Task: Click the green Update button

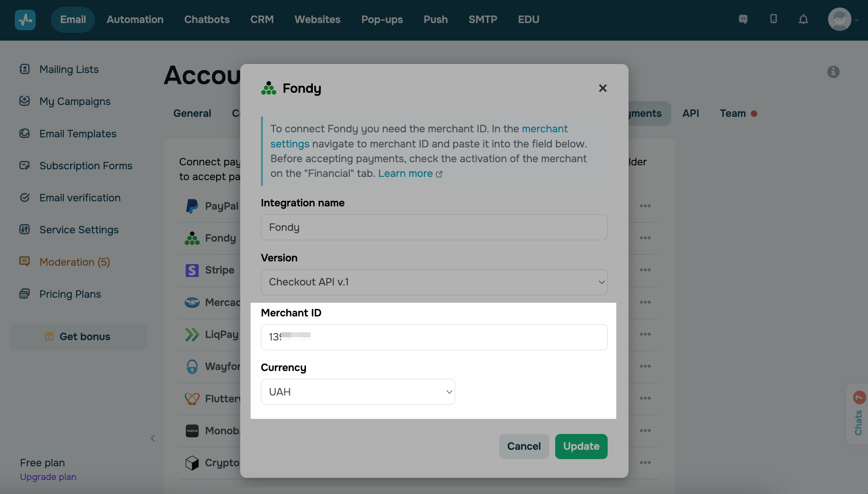Action: click(581, 447)
